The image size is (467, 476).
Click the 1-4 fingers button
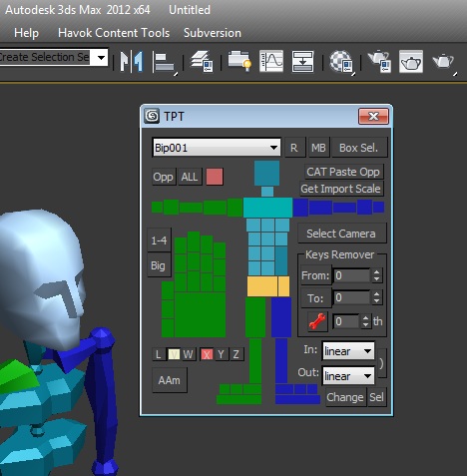(x=159, y=240)
